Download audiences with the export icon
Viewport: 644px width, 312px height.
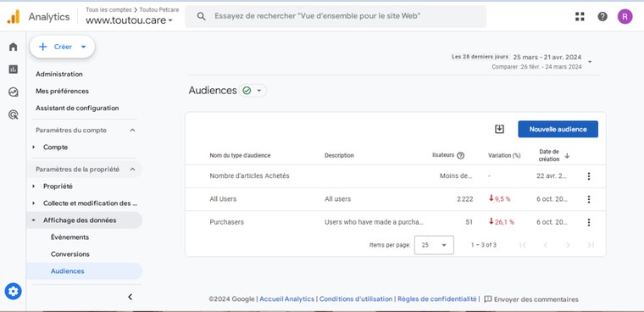[499, 129]
